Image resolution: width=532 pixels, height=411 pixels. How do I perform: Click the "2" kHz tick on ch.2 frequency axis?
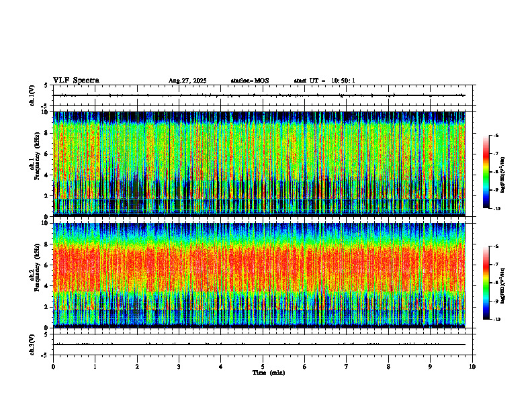(47, 307)
